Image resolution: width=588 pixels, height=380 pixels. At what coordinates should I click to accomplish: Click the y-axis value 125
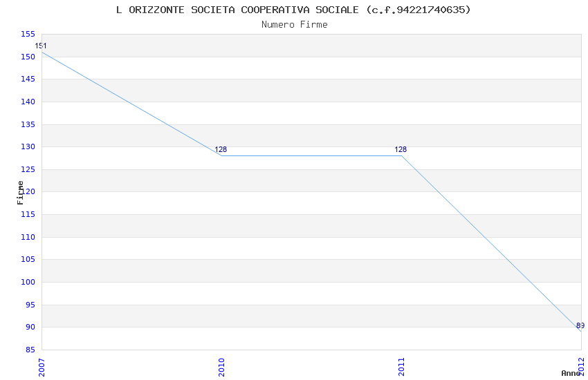point(28,169)
